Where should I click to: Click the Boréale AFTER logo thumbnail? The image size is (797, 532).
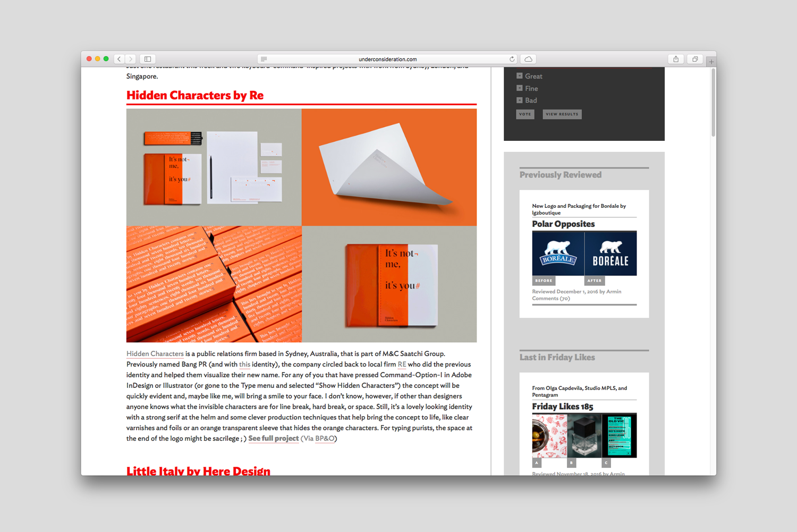pyautogui.click(x=611, y=254)
